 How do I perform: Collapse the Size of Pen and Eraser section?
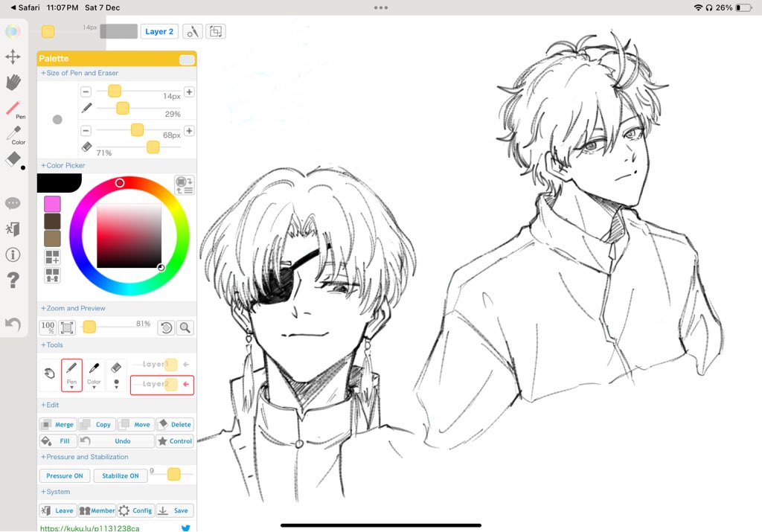point(80,73)
